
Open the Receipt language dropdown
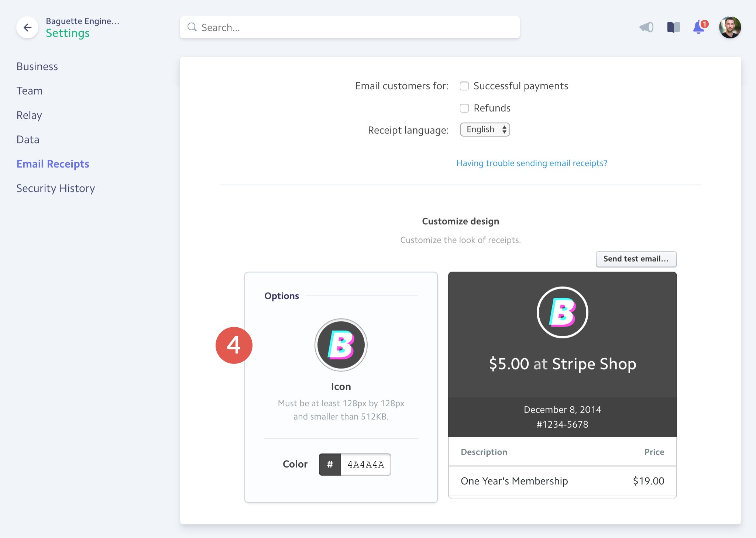coord(485,130)
